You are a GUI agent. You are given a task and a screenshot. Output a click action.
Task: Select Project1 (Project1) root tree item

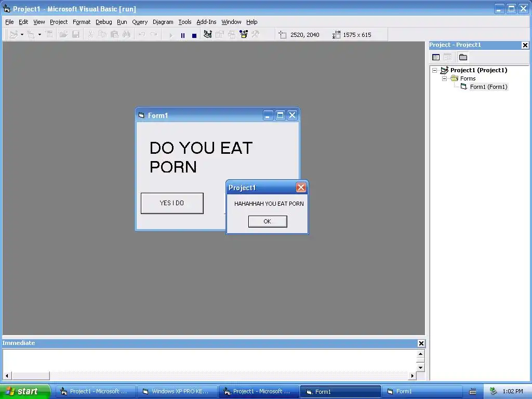pyautogui.click(x=478, y=70)
